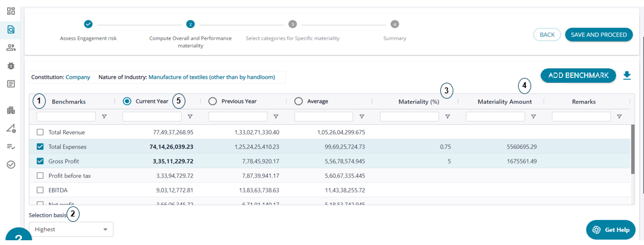Screen dimensions: 644x245
Task: Select the Average radio button
Action: [298, 101]
